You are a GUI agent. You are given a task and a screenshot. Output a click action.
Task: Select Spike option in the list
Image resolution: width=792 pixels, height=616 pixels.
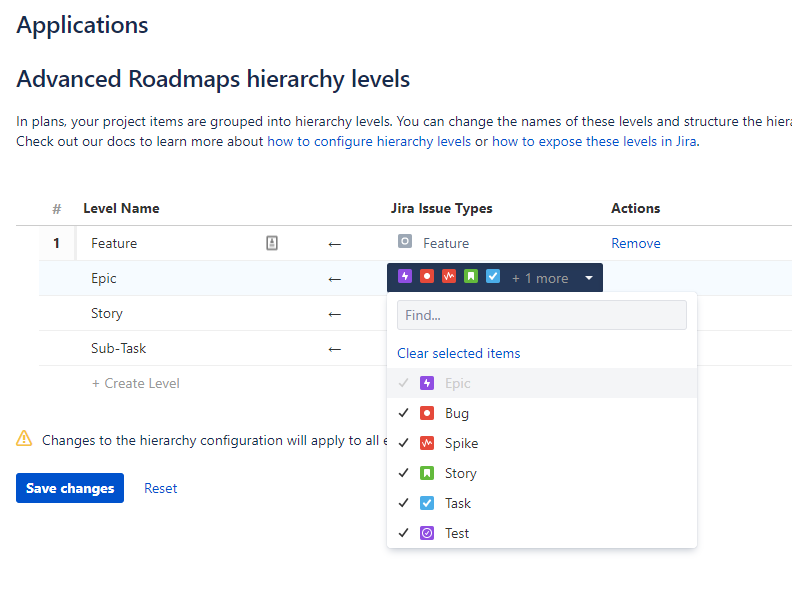tap(542, 443)
